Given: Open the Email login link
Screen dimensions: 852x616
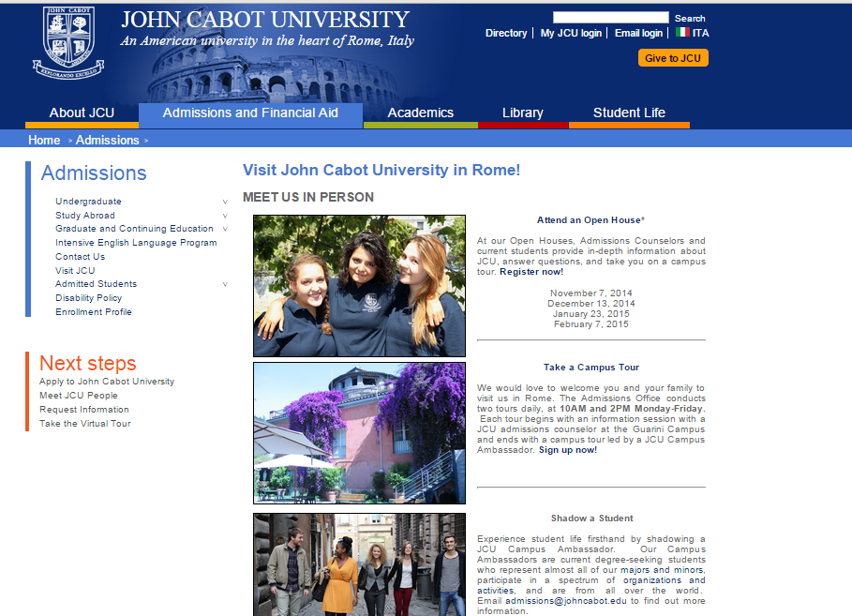Looking at the screenshot, I should pos(638,33).
